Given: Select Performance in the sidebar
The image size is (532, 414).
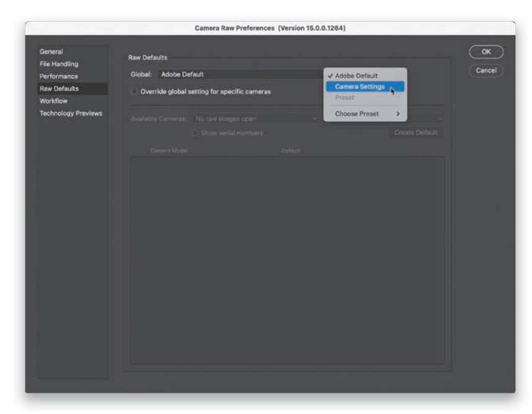Looking at the screenshot, I should [x=59, y=76].
